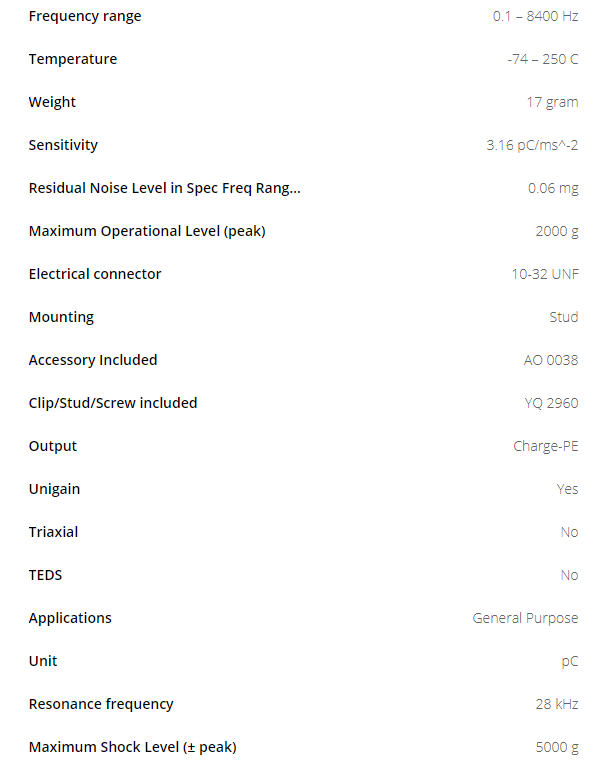Click the 28 kHz resonance frequency value
This screenshot has height=780, width=609.
coord(556,704)
